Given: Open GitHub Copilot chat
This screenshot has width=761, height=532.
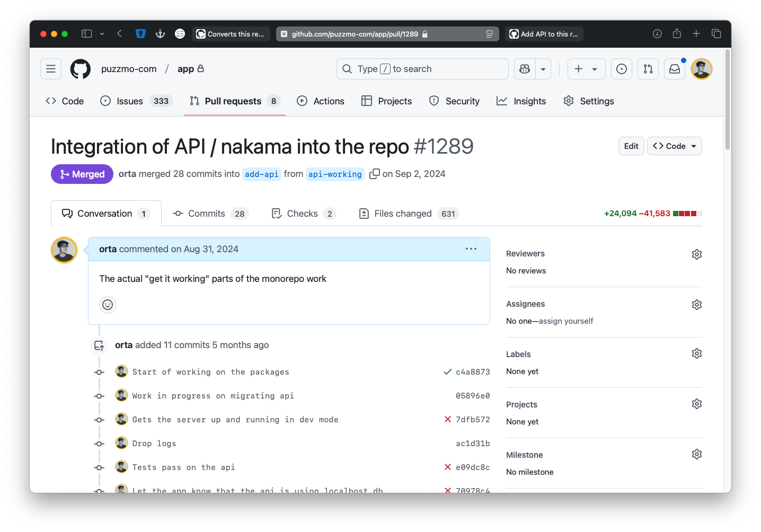Looking at the screenshot, I should tap(524, 68).
